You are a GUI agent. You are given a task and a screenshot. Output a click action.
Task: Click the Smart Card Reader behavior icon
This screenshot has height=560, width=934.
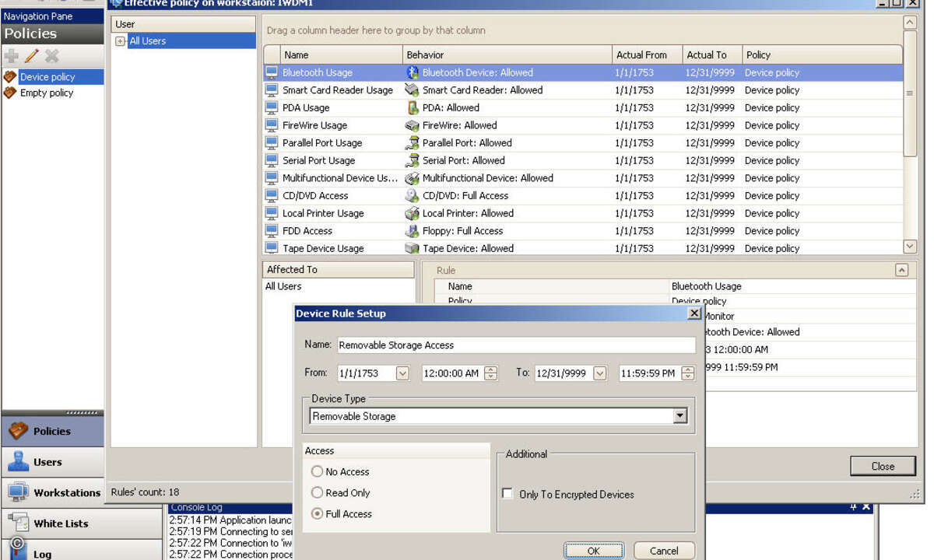click(x=413, y=90)
